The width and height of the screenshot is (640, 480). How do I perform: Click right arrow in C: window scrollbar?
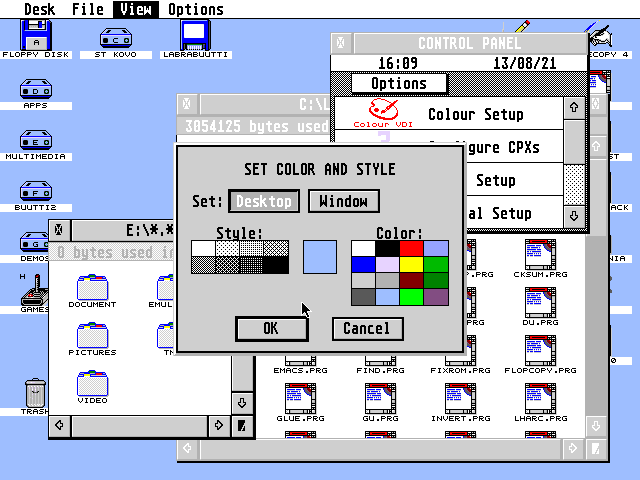(573, 449)
